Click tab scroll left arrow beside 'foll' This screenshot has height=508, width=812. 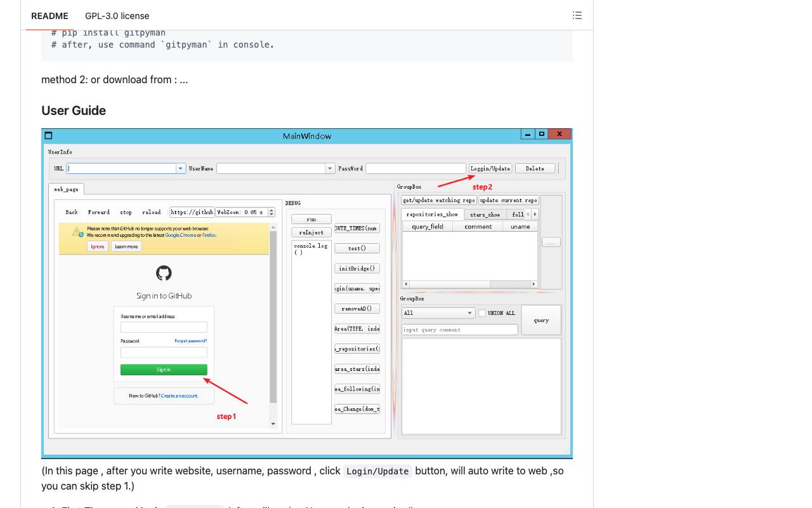pyautogui.click(x=528, y=215)
